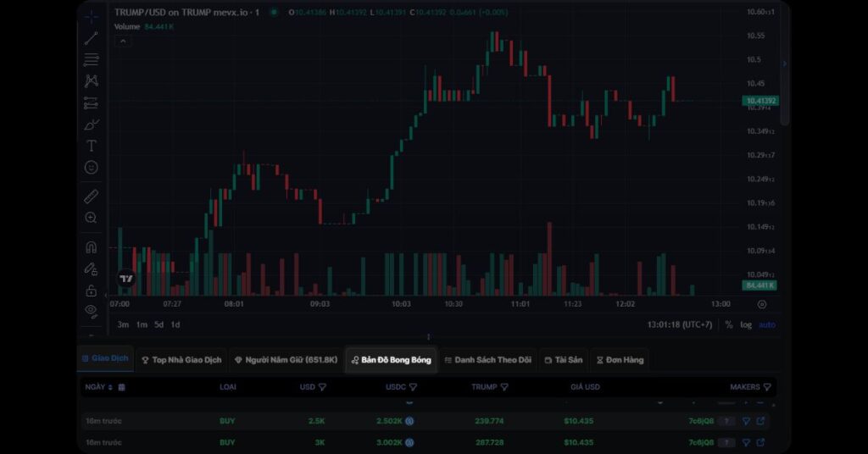Select the Text tool
Screen dimensions: 868x454
click(x=92, y=146)
